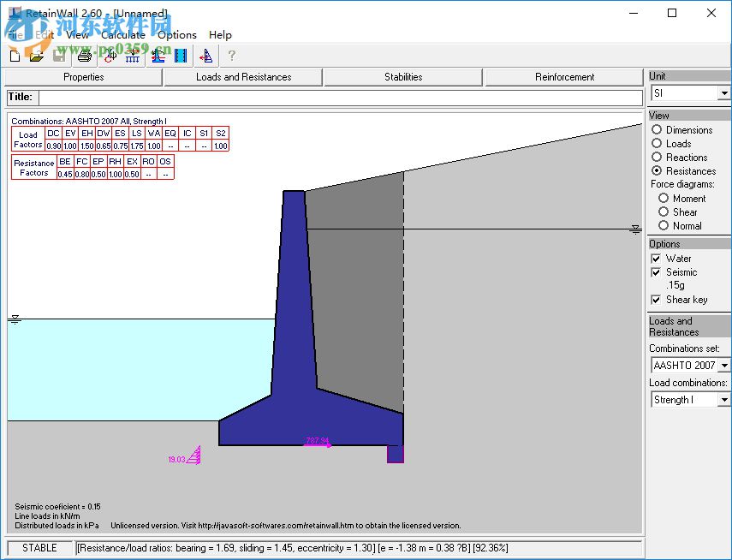Click the force diagram triangle toolbar icon
The image size is (732, 560).
point(205,56)
